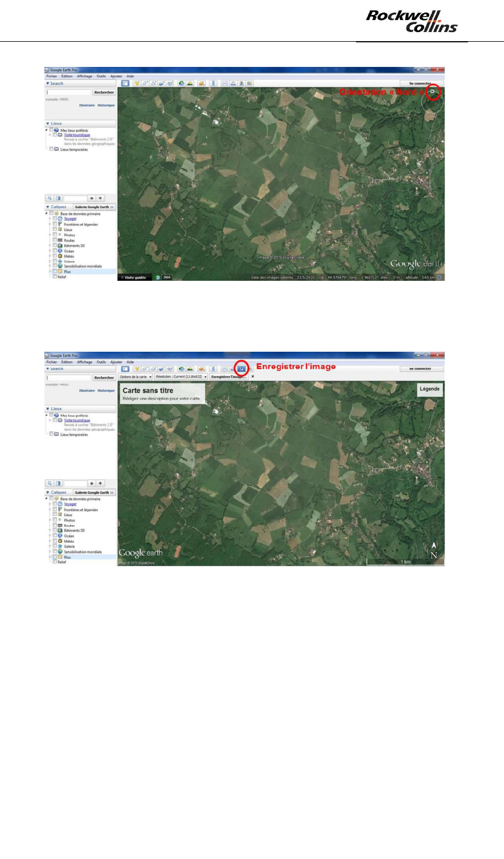Close the save-image toolbar with its X
This screenshot has height=859, width=504.
point(253,377)
